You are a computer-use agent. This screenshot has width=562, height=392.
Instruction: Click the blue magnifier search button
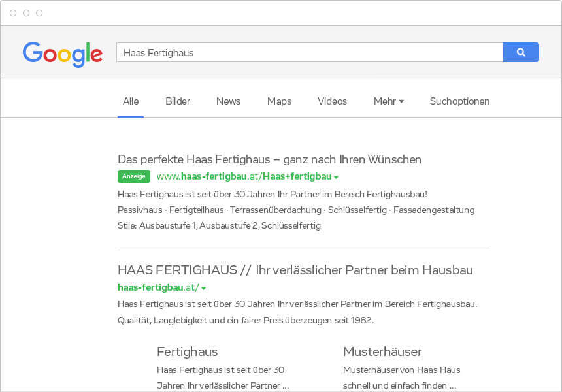coord(521,52)
